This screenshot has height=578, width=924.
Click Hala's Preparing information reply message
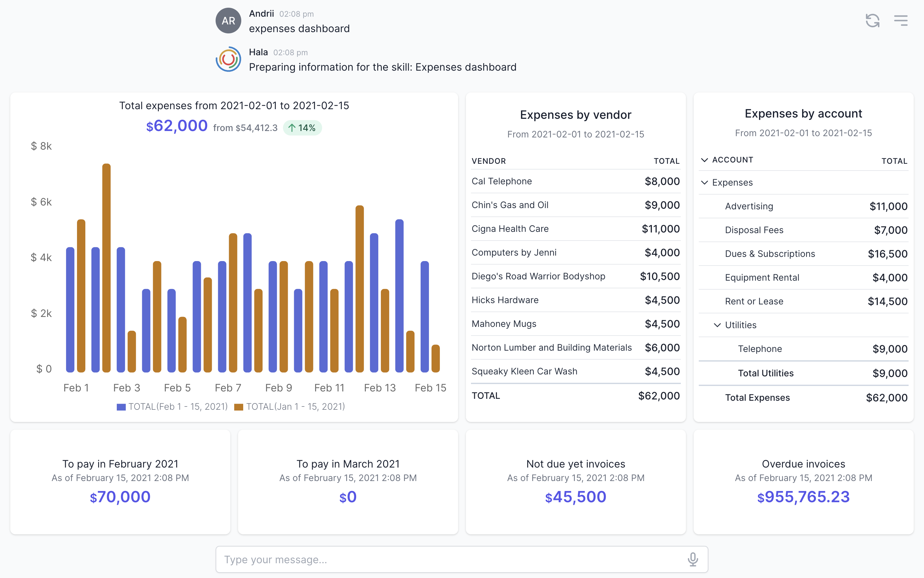pyautogui.click(x=382, y=67)
